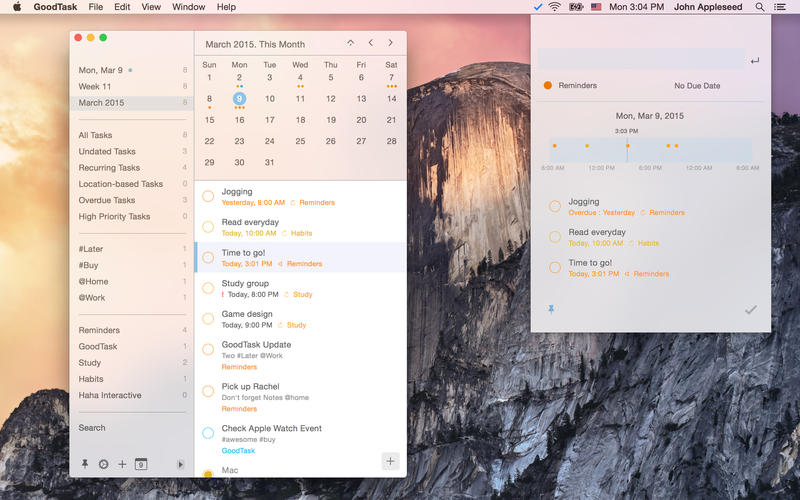
Task: Click the pin icon in sidebar footer
Action: click(x=85, y=464)
